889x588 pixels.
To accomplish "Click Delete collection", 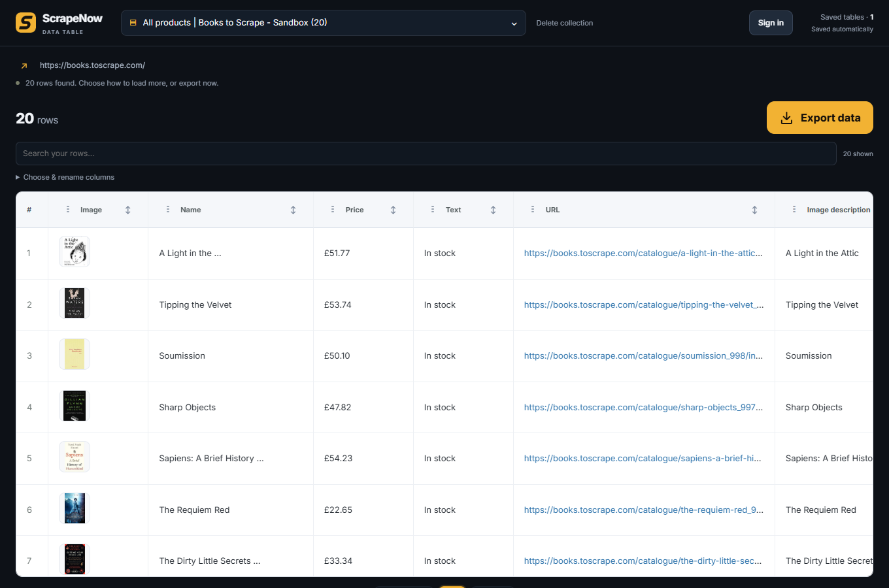I will pyautogui.click(x=565, y=23).
